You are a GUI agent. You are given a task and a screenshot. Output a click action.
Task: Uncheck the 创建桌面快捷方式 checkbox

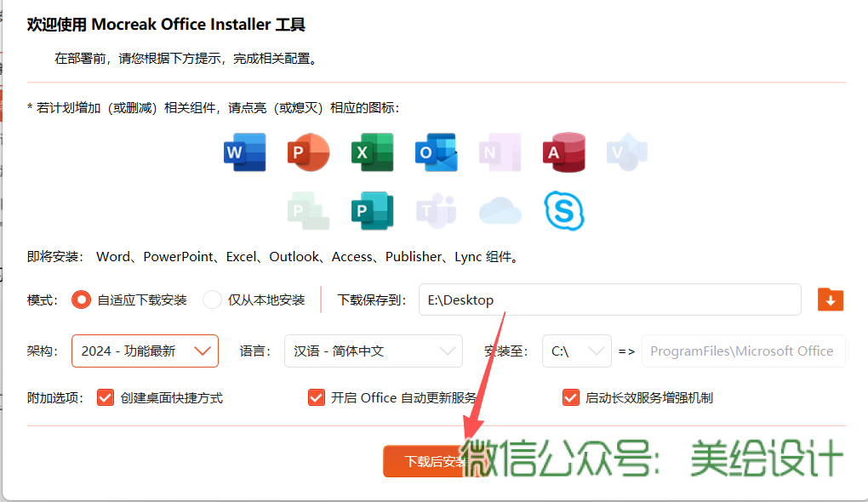106,397
